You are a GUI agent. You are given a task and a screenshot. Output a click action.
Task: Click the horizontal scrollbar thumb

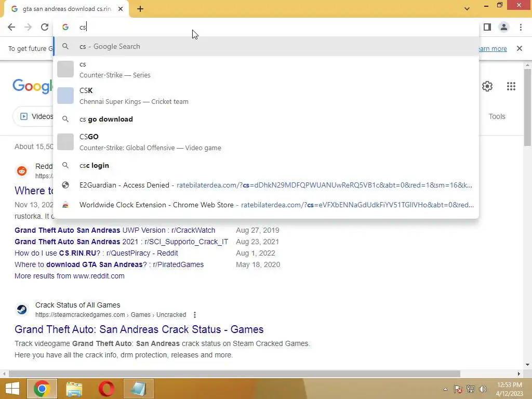234,374
